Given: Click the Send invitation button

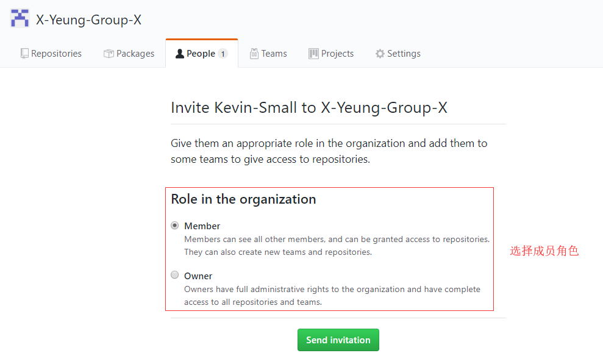Looking at the screenshot, I should pyautogui.click(x=338, y=340).
